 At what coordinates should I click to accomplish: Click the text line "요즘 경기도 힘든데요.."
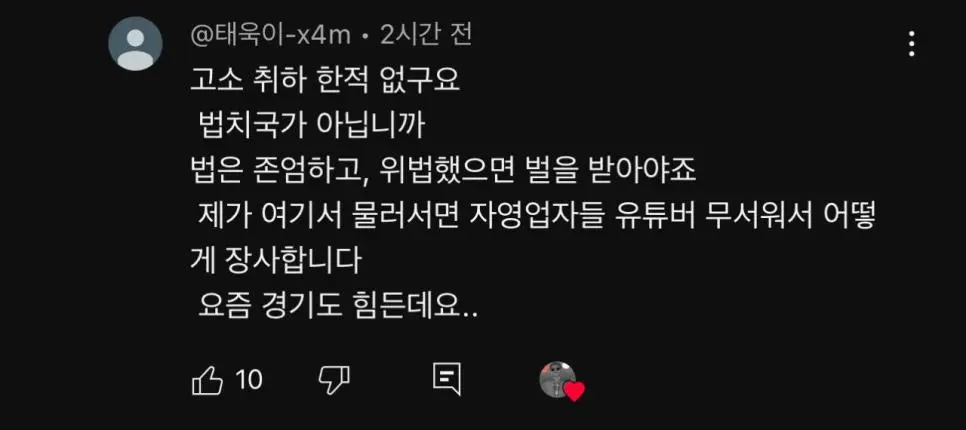(338, 305)
